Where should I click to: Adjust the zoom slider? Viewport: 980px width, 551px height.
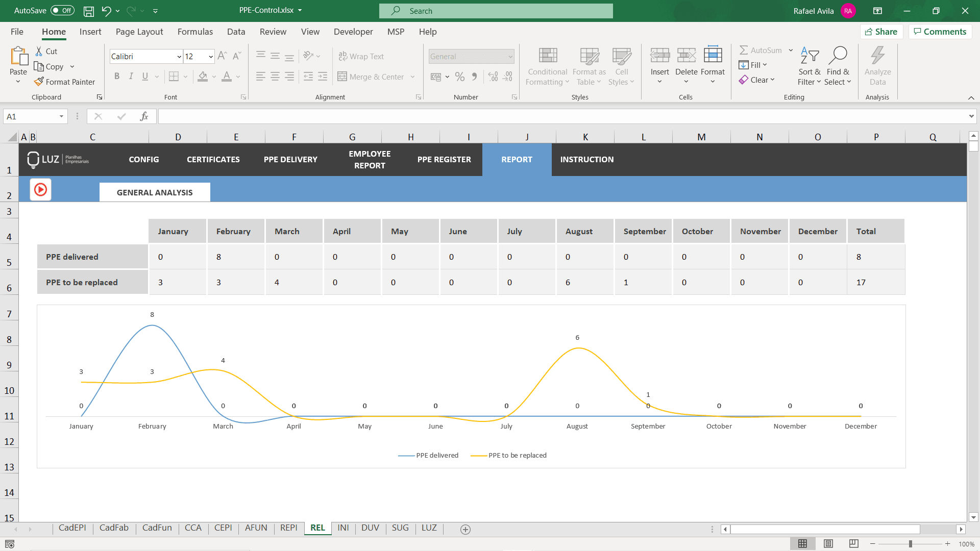point(910,543)
